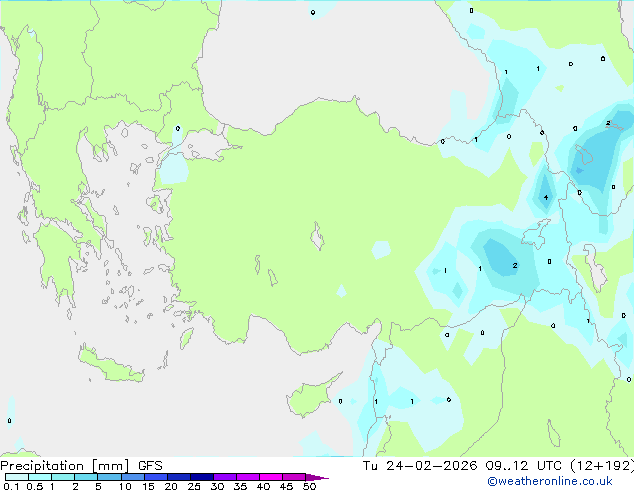Click the 'Precipitation [mm] GFS' title text
This screenshot has height=490, width=634.
coord(81,466)
